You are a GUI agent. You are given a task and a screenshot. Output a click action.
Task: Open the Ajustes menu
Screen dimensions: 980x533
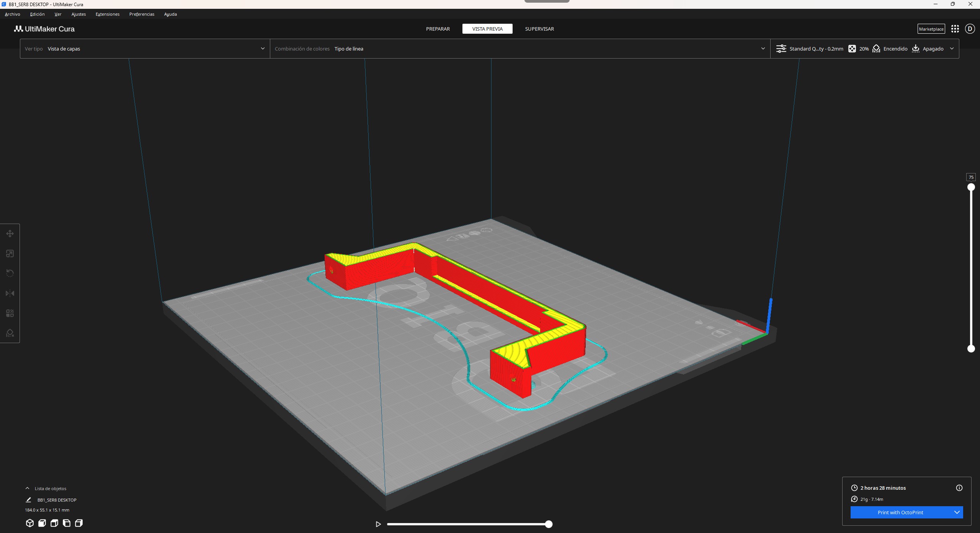(78, 14)
